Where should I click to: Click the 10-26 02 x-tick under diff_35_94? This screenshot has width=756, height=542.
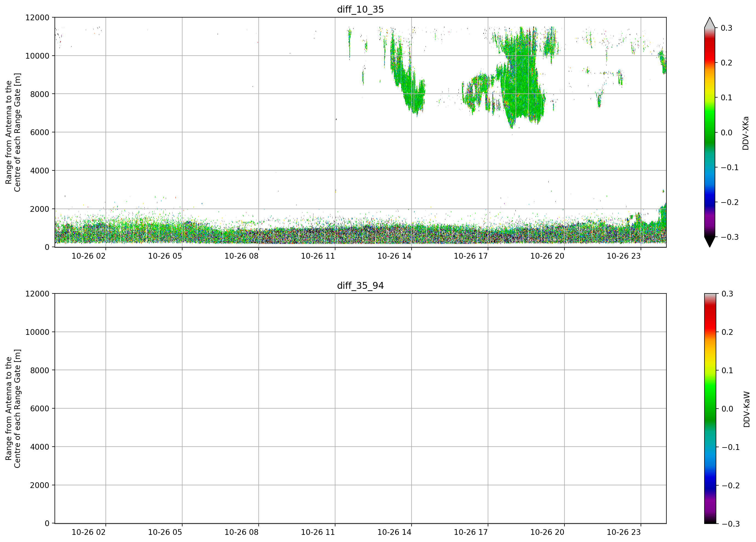[89, 532]
